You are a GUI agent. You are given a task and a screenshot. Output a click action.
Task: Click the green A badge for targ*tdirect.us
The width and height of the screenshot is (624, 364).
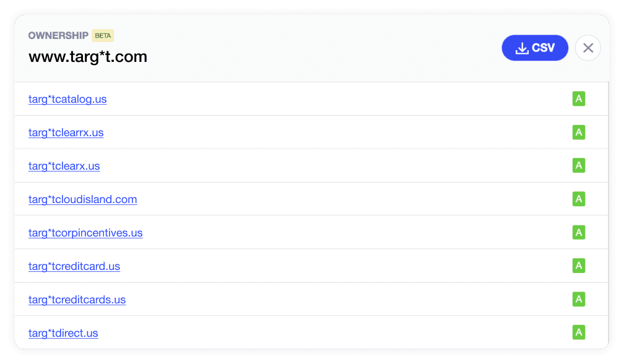click(x=579, y=332)
